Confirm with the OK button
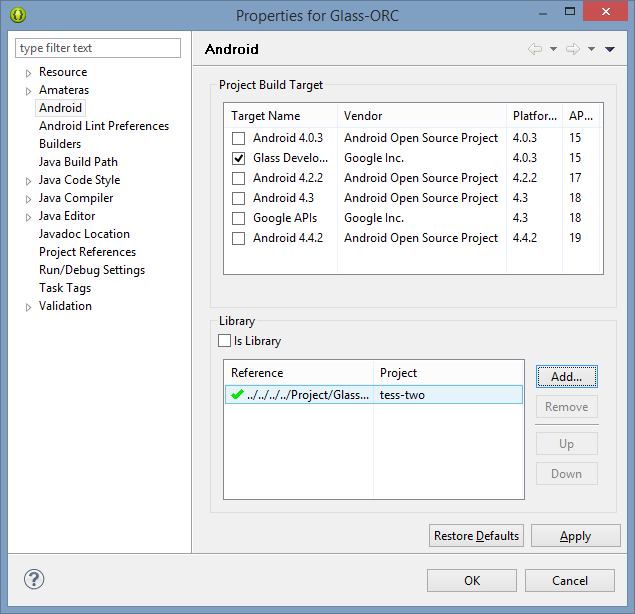This screenshot has width=635, height=614. [472, 581]
